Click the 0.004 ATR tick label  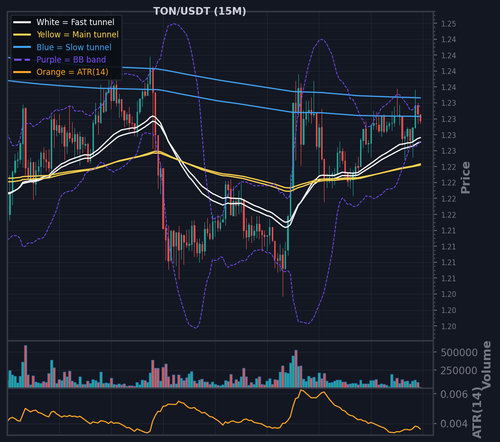pyautogui.click(x=454, y=424)
